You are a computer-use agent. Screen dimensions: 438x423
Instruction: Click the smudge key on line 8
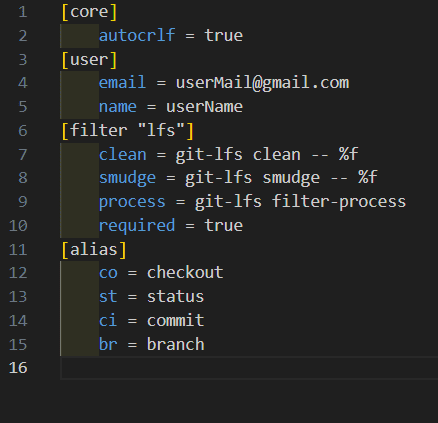(127, 178)
